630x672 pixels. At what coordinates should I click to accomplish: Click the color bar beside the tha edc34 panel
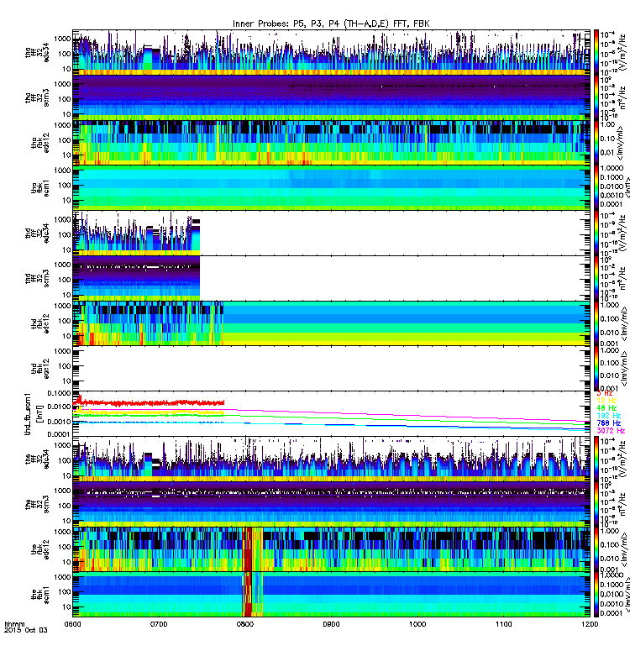(596, 52)
